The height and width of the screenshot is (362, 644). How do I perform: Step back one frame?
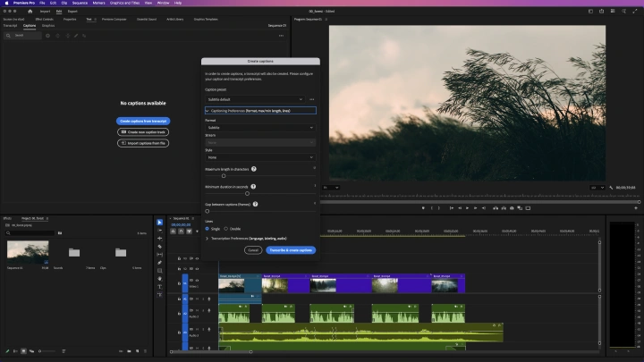coord(460,208)
